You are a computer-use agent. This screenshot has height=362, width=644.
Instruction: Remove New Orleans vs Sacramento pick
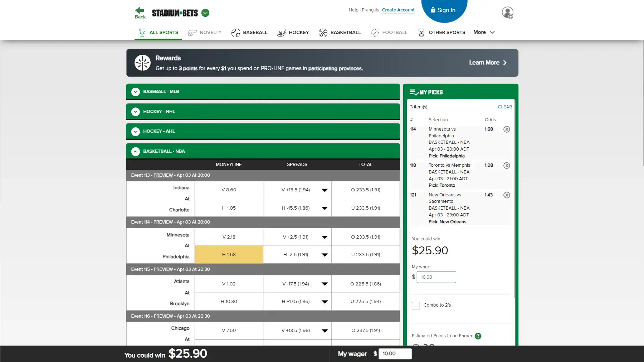[507, 195]
